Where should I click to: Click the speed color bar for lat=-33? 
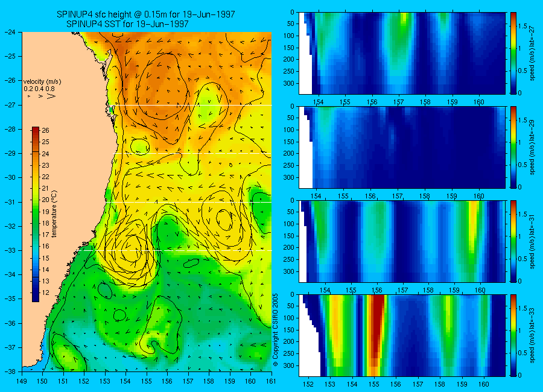tap(513, 335)
